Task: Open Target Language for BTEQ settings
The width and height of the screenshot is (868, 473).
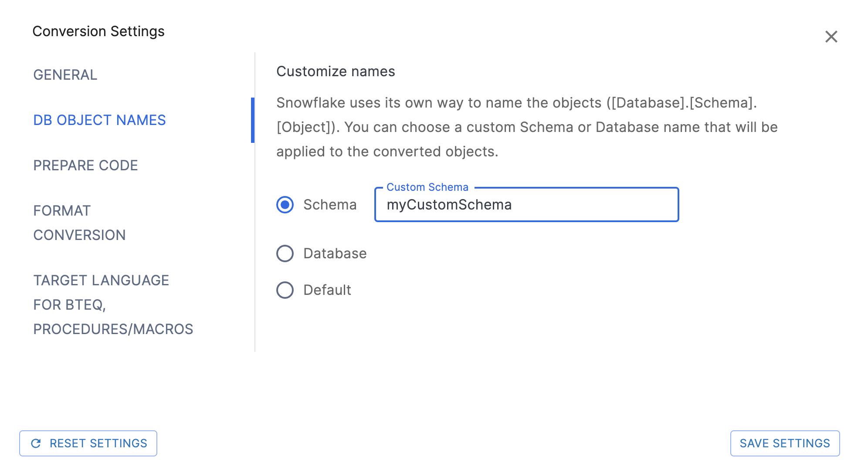Action: 102,304
